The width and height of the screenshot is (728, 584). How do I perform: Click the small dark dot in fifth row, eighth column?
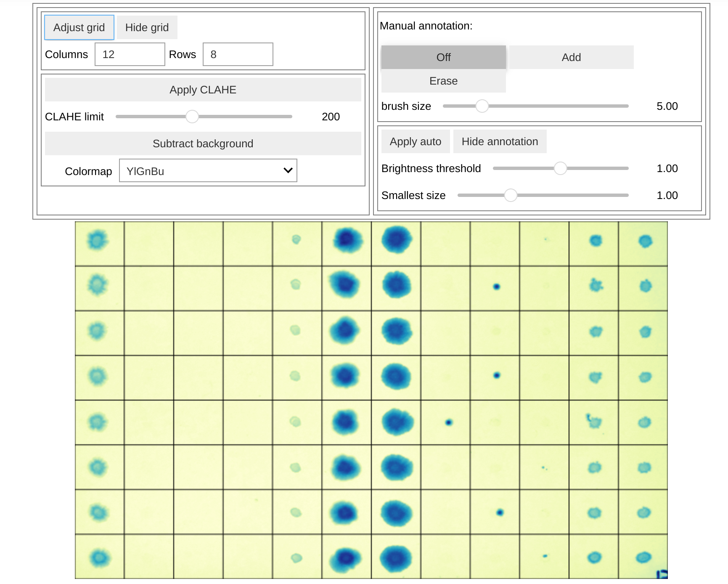[449, 422]
